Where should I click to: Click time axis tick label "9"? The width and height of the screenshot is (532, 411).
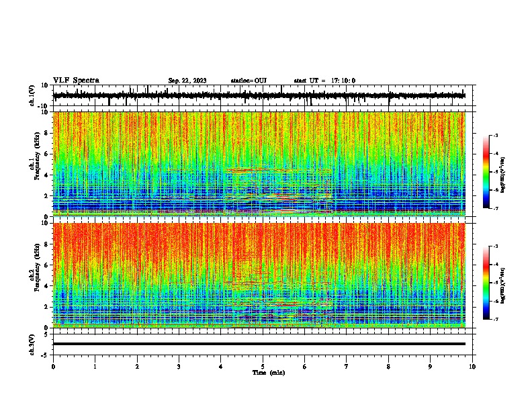430,367
